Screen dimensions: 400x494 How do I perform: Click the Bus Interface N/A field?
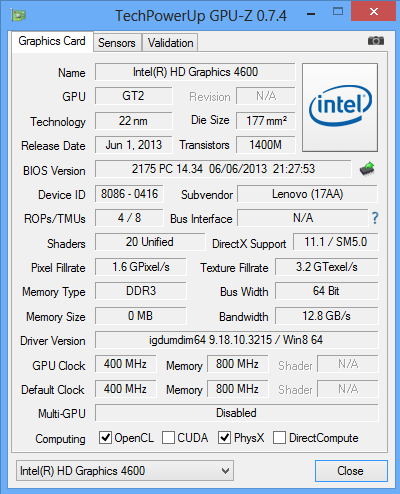tap(303, 218)
